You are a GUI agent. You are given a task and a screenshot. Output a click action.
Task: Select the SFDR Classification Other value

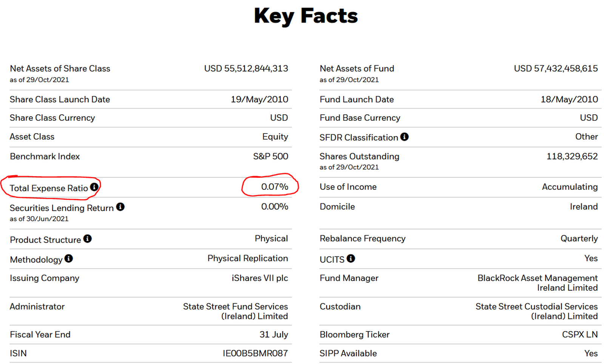coord(587,137)
